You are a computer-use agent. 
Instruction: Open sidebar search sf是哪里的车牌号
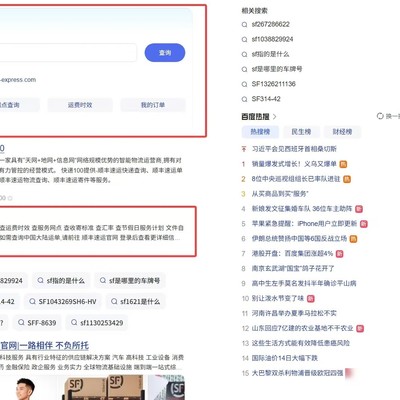pos(277,69)
